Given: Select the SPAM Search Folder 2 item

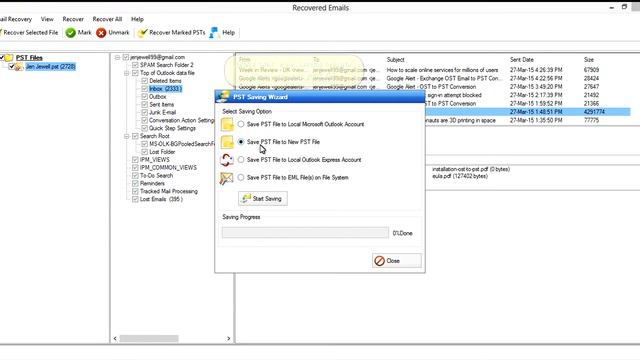Looking at the screenshot, I should tap(167, 65).
